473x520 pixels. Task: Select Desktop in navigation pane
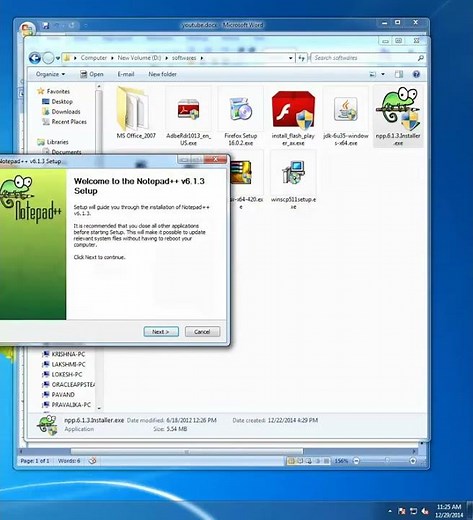click(62, 101)
